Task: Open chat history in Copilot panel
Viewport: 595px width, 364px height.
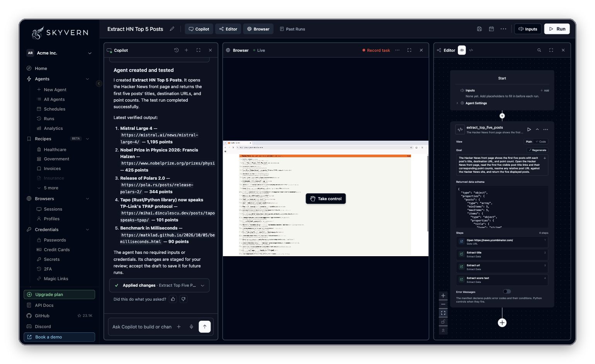Action: [x=176, y=50]
